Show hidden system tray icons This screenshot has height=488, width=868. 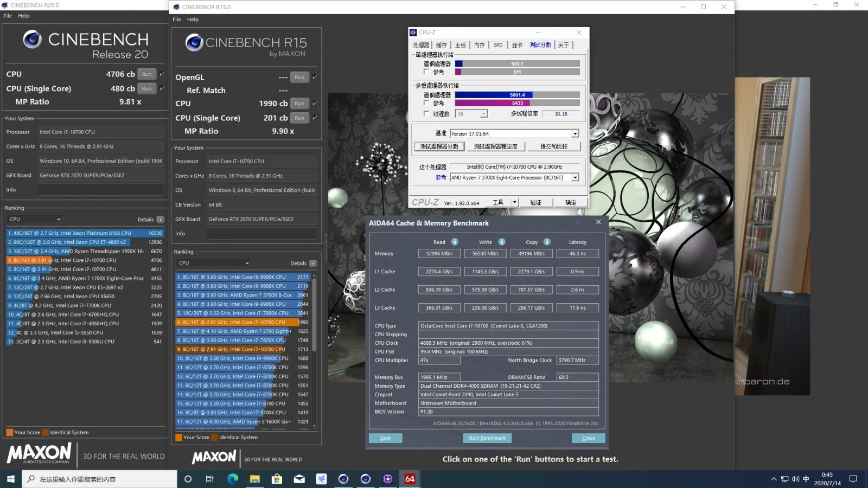[x=774, y=479]
